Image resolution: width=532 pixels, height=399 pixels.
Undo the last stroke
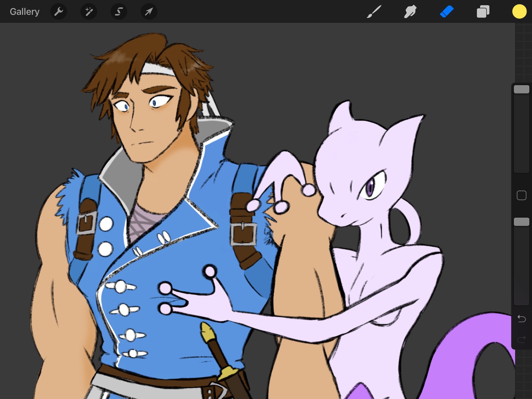(521, 318)
